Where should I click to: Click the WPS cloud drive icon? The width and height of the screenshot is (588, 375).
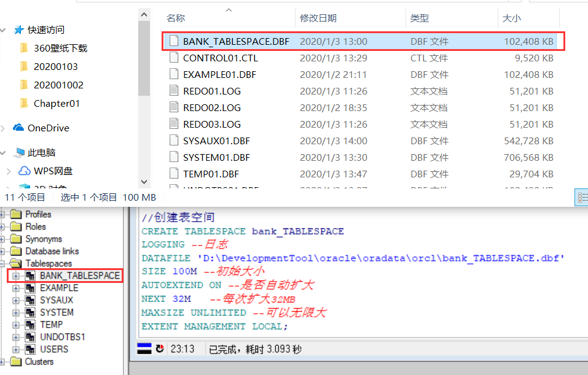[25, 171]
